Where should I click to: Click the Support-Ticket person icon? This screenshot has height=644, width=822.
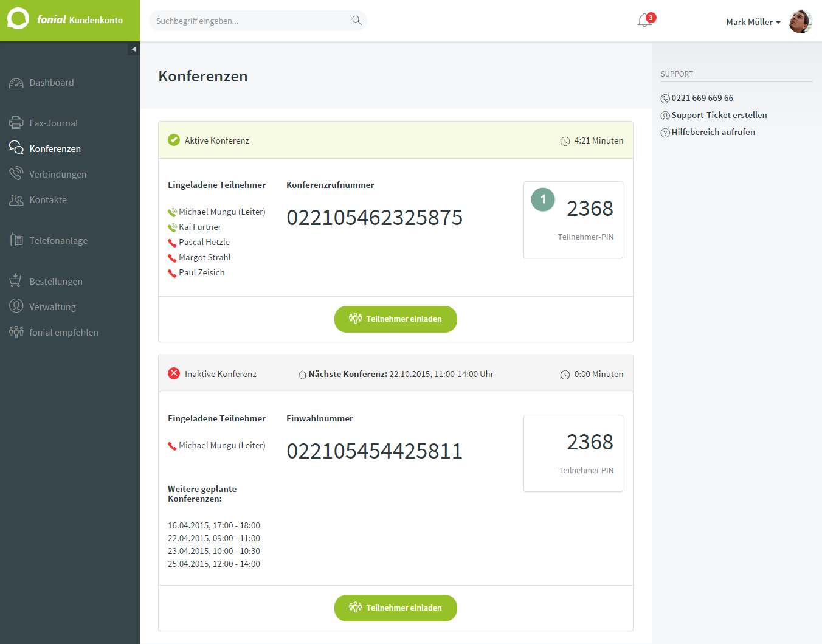[665, 116]
